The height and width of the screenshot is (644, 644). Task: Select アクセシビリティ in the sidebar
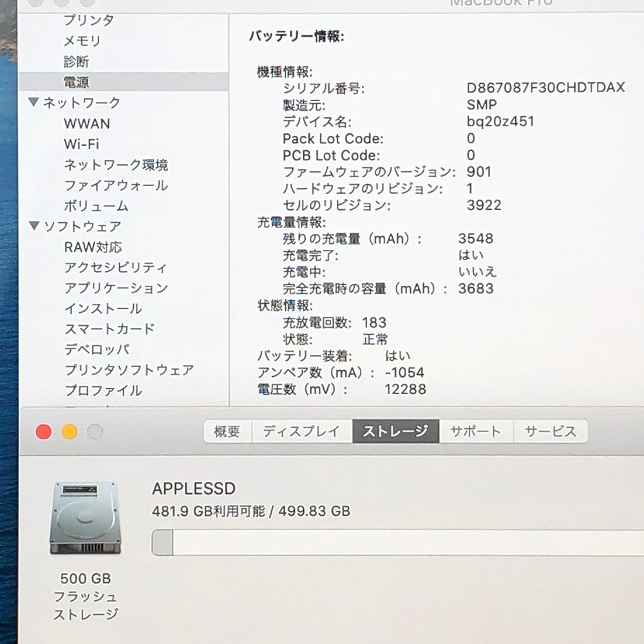[x=115, y=267]
